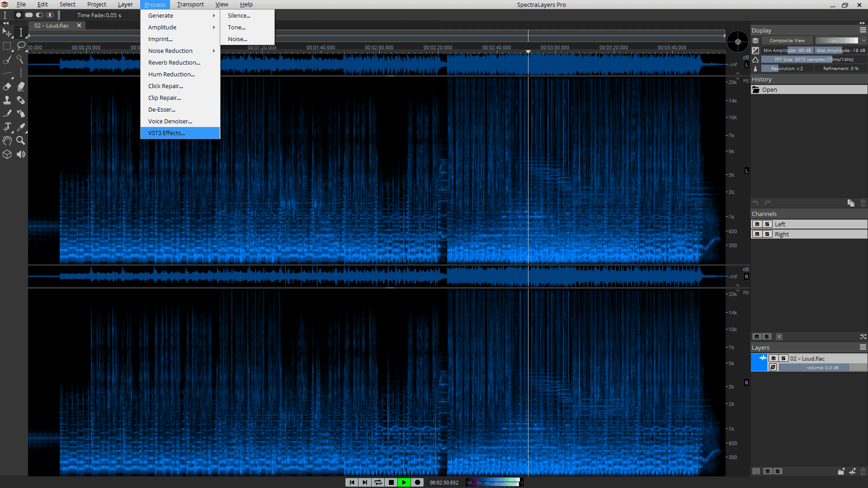This screenshot has height=488, width=868.
Task: Click the channel remix shuffle icon
Action: click(x=863, y=337)
